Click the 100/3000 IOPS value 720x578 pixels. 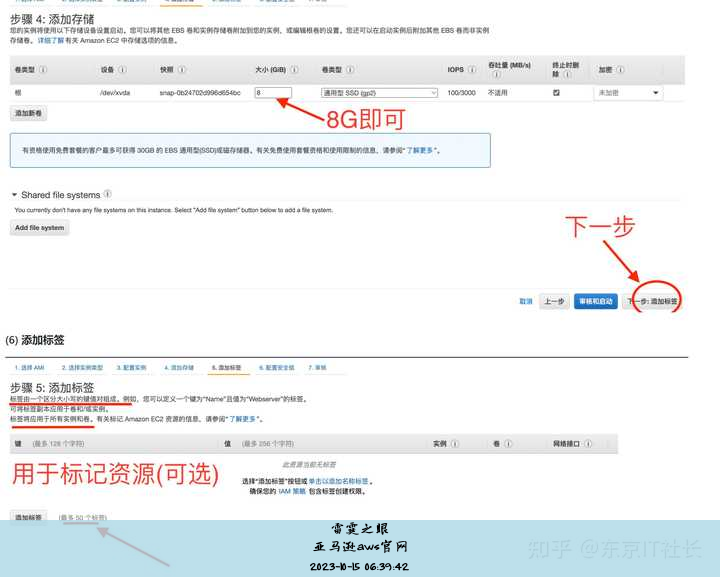coord(461,93)
